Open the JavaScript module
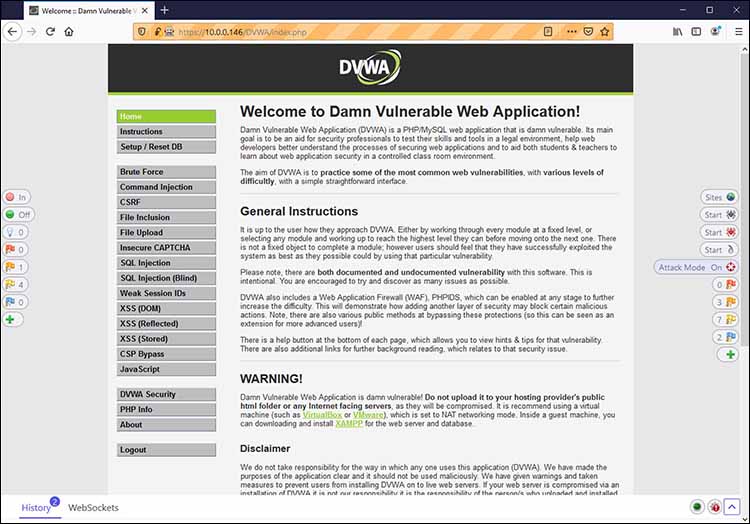Screen dimensions: 750x524 [166, 369]
